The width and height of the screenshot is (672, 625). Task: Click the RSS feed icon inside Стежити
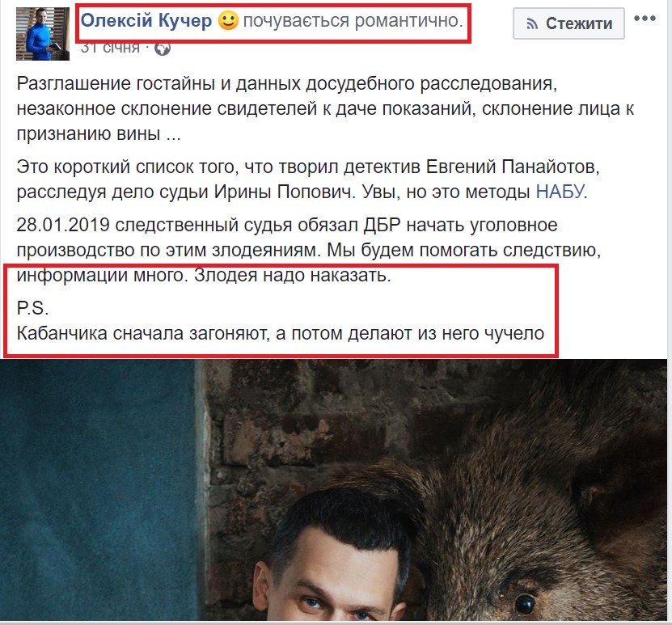(532, 23)
